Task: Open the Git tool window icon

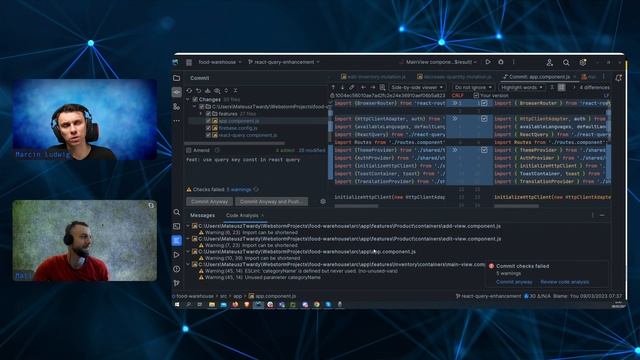Action: point(177,283)
